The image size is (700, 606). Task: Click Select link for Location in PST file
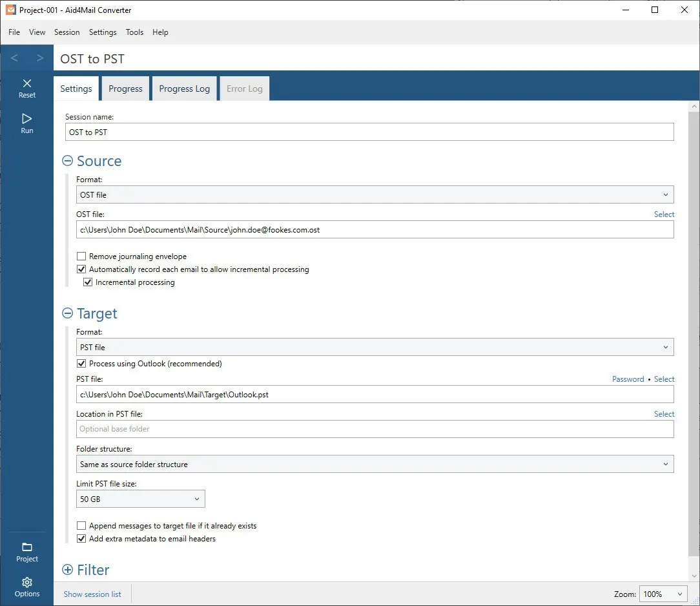tap(664, 414)
